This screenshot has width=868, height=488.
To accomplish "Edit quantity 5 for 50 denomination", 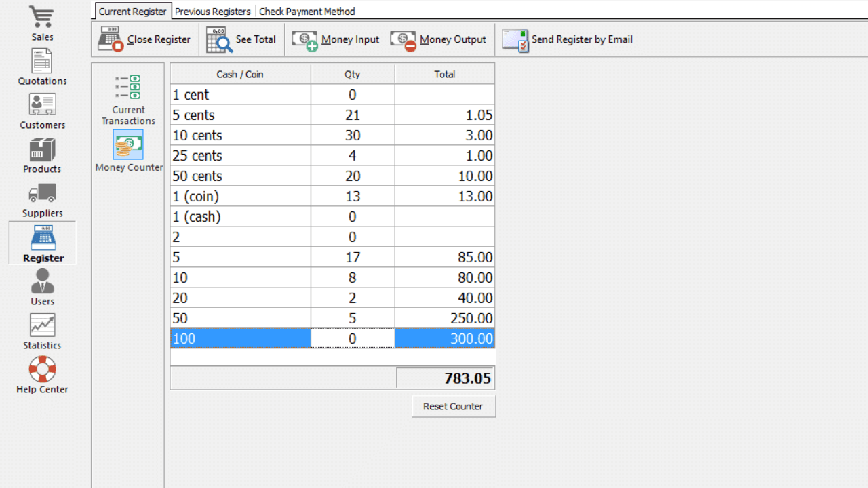I will point(353,318).
